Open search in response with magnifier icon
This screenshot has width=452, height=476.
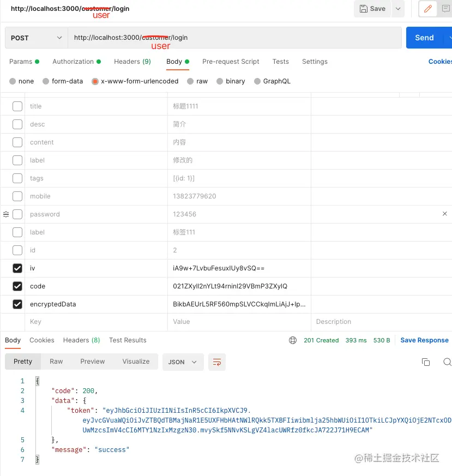coord(447,362)
